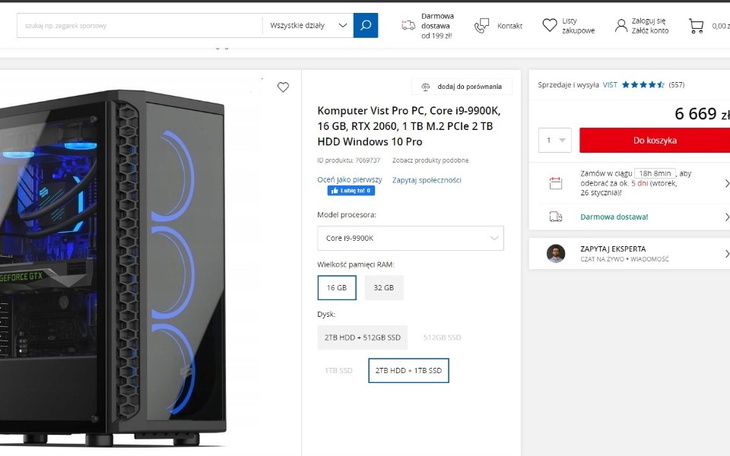730x456 pixels.
Task: Select the 16 GB RAM option
Action: 336,288
